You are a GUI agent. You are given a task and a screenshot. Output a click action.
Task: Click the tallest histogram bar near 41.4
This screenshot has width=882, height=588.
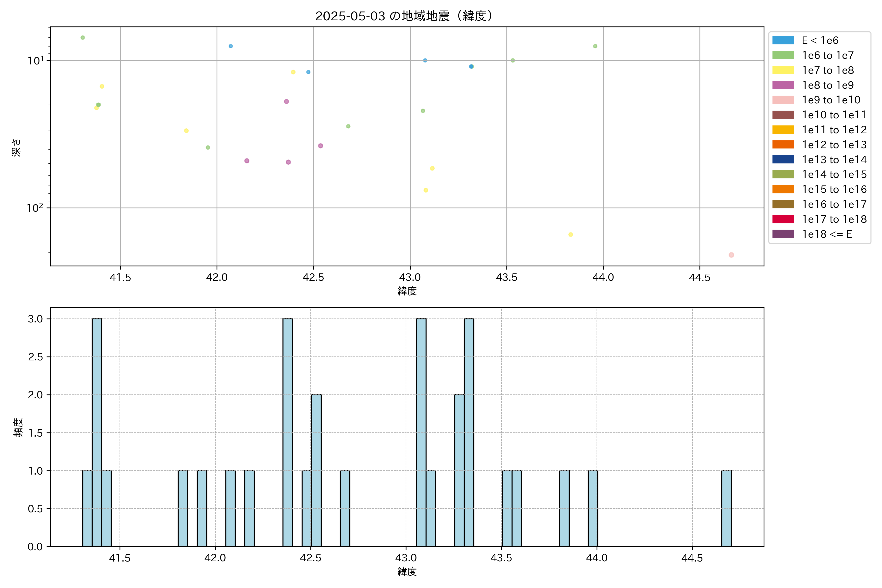97,432
